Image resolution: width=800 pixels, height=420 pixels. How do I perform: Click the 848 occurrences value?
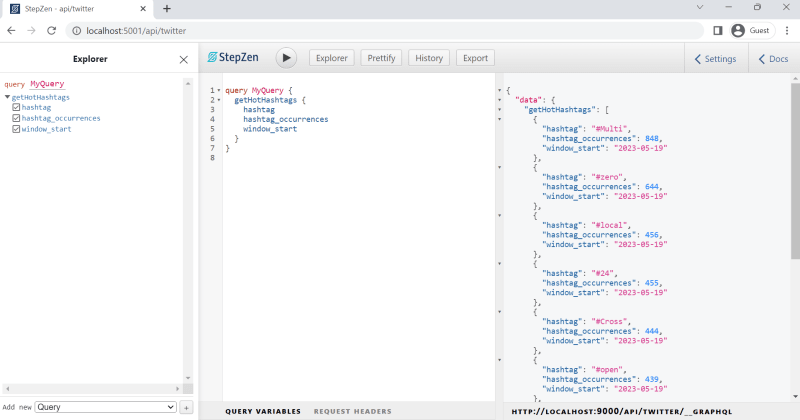[652, 139]
